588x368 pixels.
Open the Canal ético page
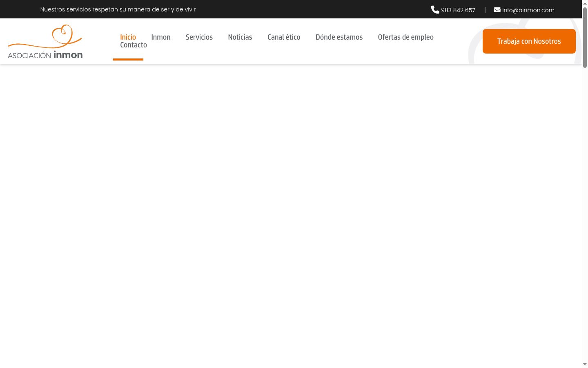[284, 37]
